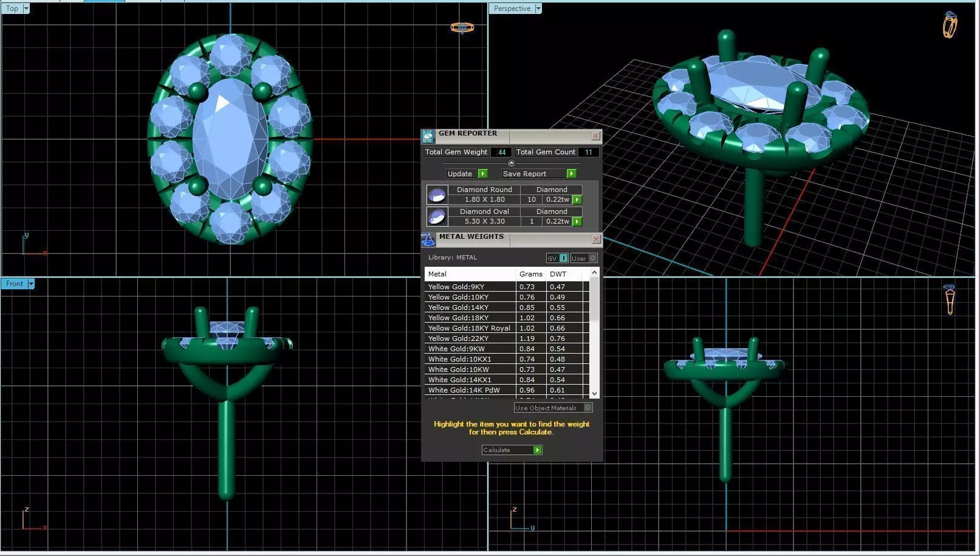980x556 pixels.
Task: Select the Yellow Gold:18KY Royal row
Action: (x=507, y=328)
